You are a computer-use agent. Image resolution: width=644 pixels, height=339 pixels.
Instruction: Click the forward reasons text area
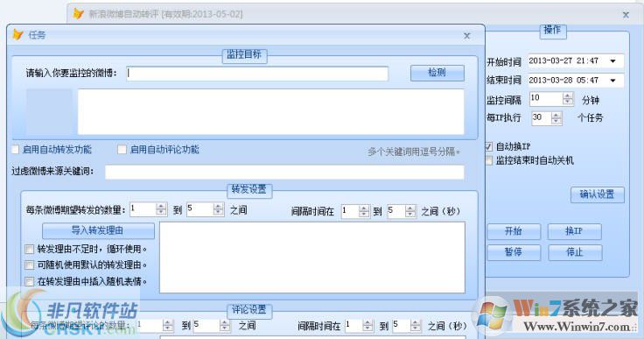312,258
